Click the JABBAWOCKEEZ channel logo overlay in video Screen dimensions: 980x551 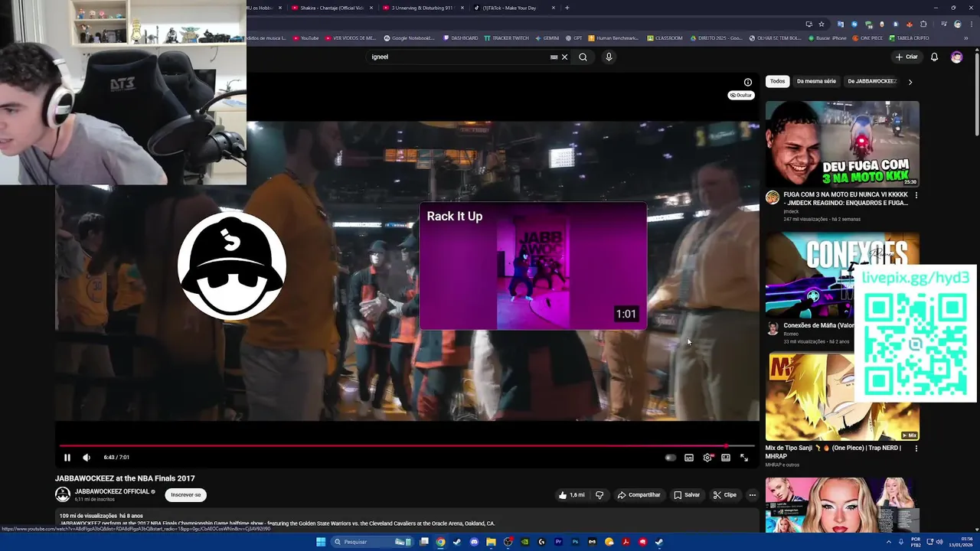click(232, 265)
